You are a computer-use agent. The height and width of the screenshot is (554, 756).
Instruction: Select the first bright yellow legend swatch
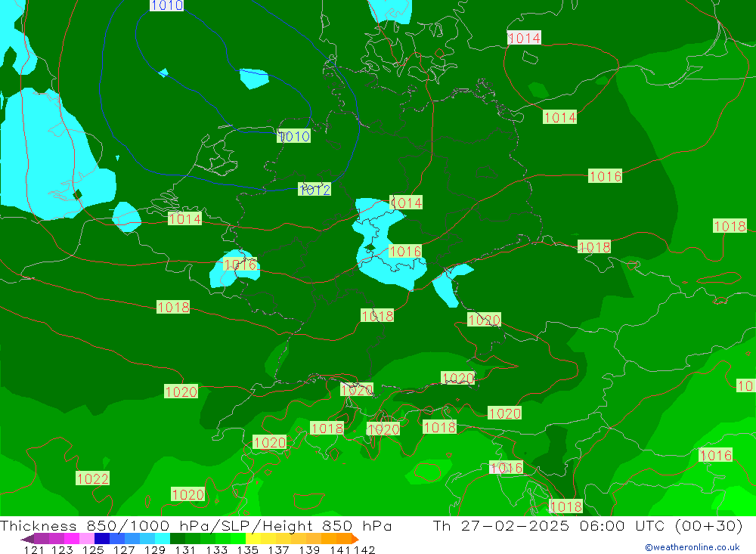253,539
